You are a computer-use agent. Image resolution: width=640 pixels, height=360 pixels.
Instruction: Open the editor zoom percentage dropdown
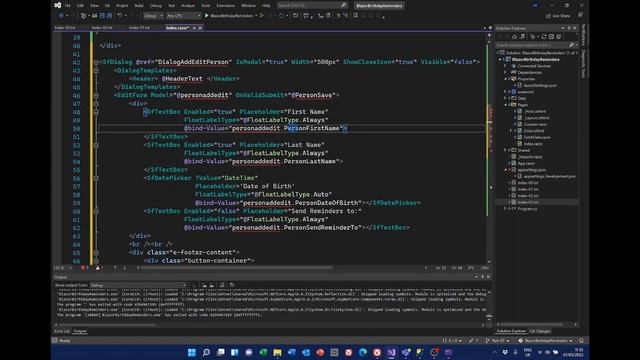coord(63,268)
